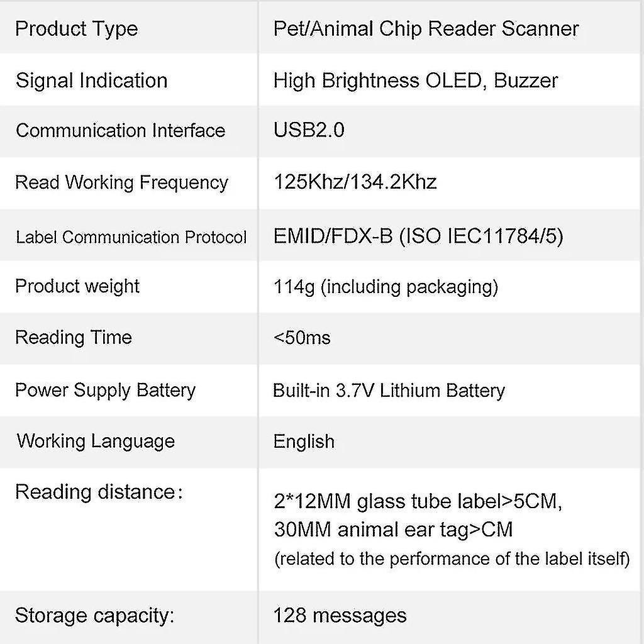Select Built-in 3.7V Lithium Battery text
Viewport: 644px width, 644px height.
(389, 391)
